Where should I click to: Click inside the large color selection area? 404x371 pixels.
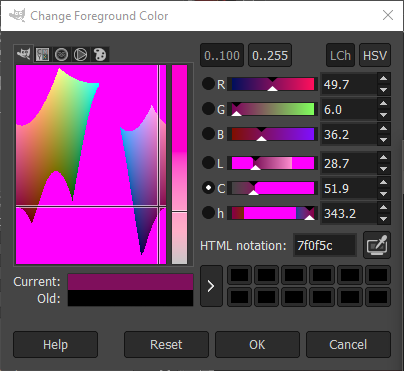91,164
